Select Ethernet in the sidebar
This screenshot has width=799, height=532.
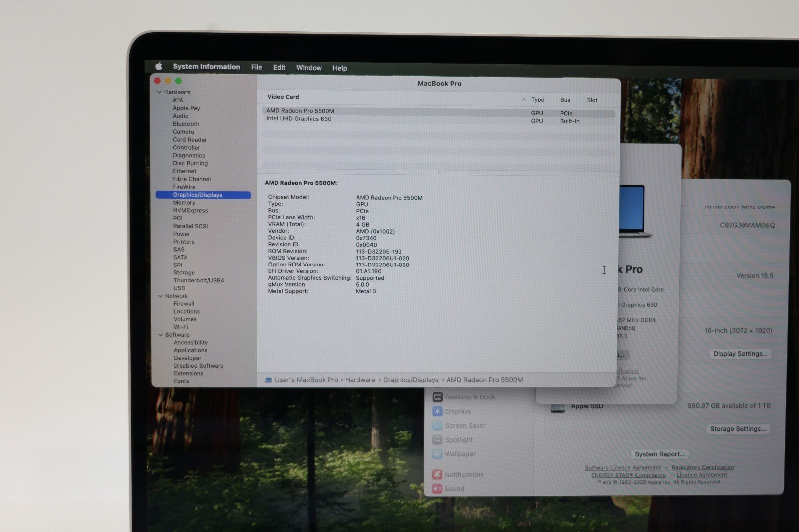click(x=185, y=171)
